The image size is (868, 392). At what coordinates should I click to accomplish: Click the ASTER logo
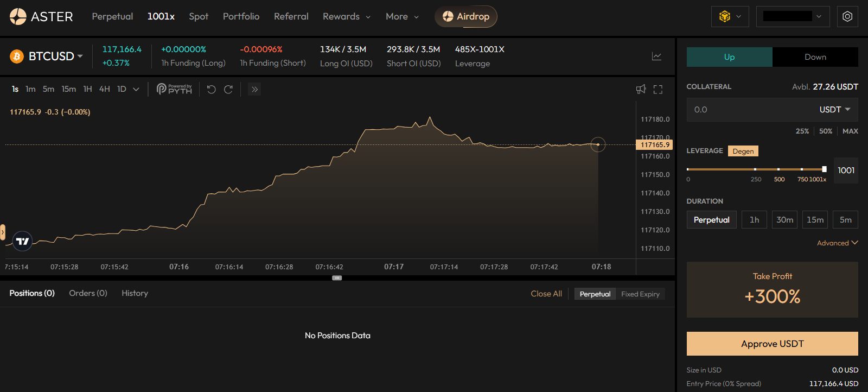pyautogui.click(x=41, y=17)
